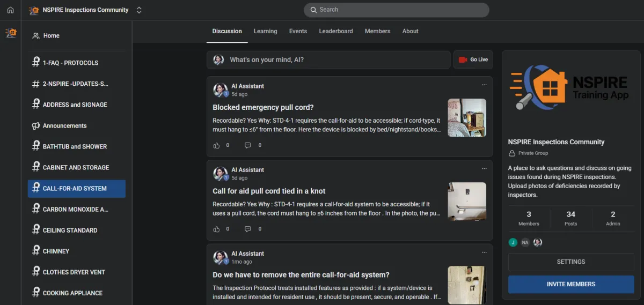Click the search magnifier icon
The height and width of the screenshot is (305, 644).
tap(313, 10)
